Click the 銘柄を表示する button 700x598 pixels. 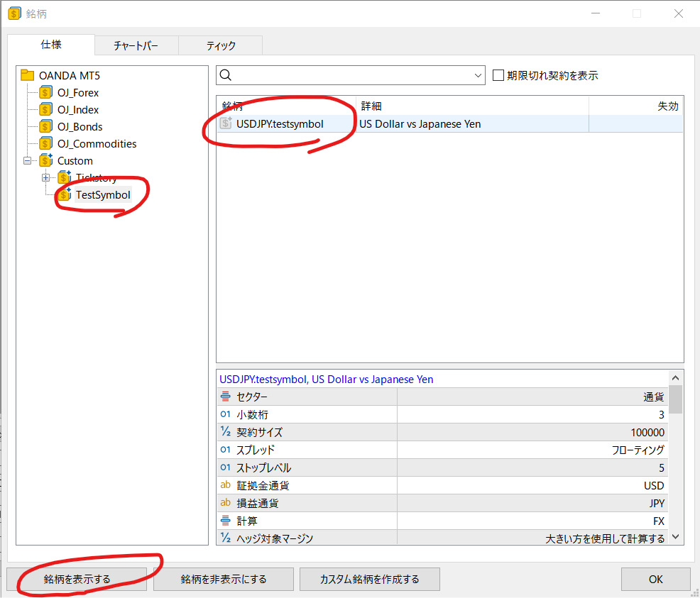coord(77,579)
